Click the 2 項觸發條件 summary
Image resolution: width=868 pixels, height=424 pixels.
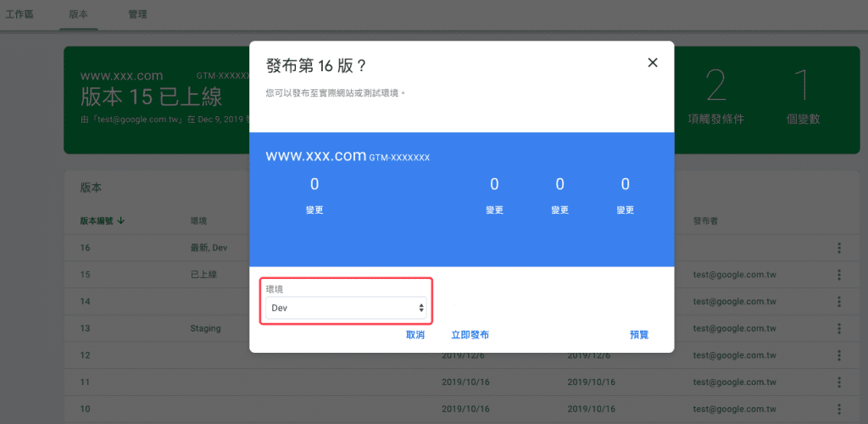pyautogui.click(x=716, y=99)
